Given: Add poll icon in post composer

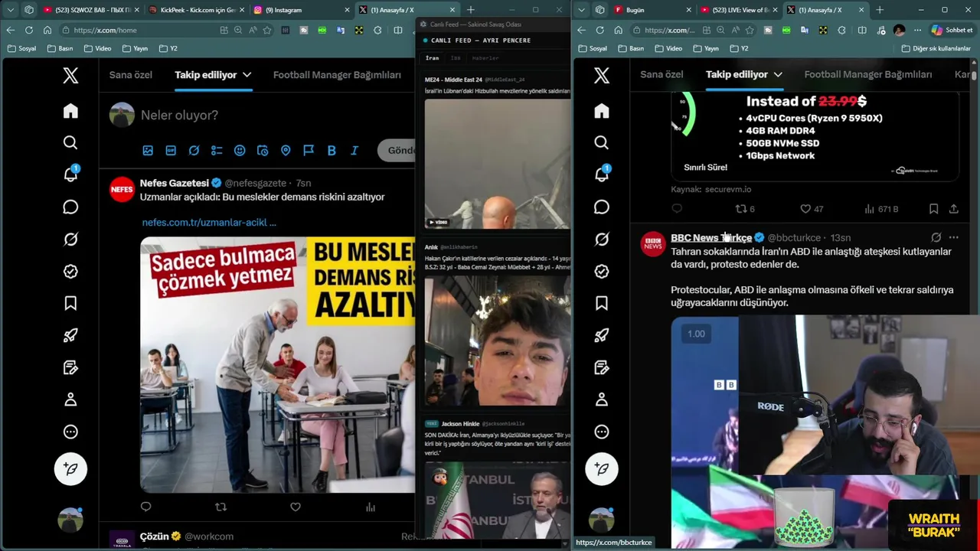Looking at the screenshot, I should [217, 151].
